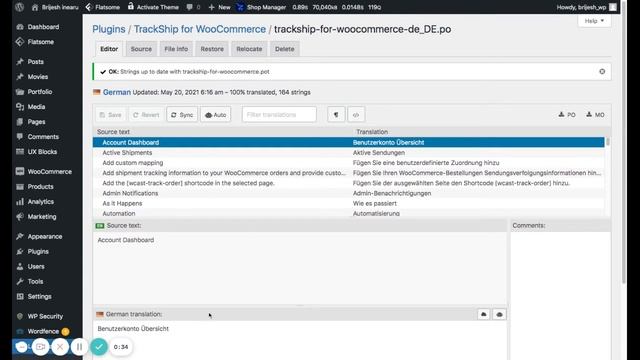The image size is (640, 360).
Task: Select the 'Account Dashboard' highlighted row
Action: [349, 142]
